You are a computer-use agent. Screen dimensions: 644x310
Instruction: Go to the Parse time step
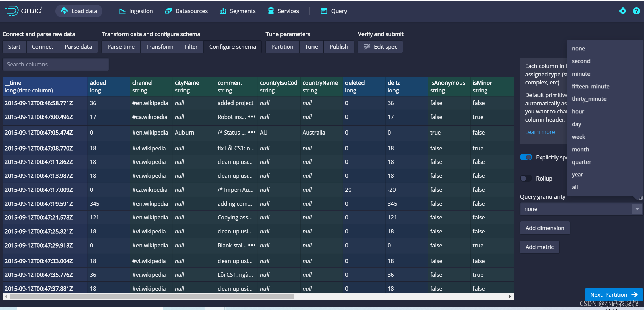(121, 47)
